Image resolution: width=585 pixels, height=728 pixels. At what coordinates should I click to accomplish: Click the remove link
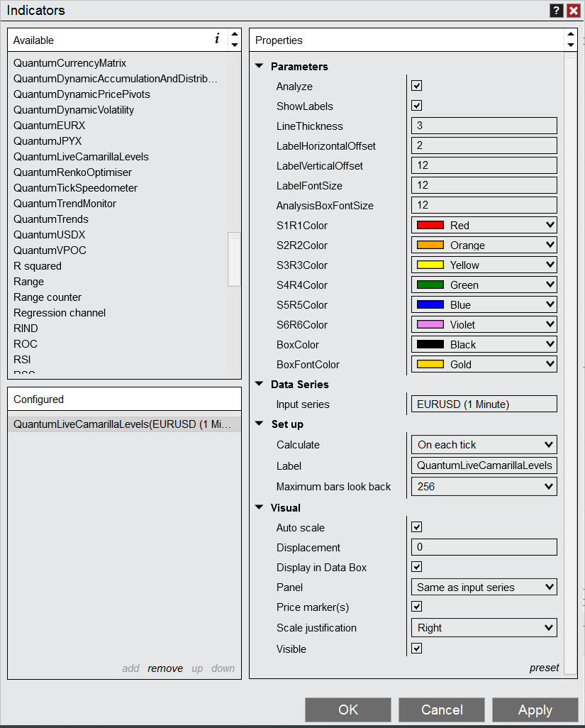click(x=165, y=668)
